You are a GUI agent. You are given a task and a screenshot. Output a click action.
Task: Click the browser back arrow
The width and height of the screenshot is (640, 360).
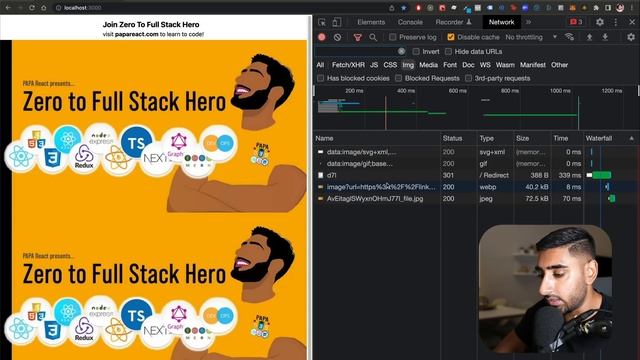point(8,8)
